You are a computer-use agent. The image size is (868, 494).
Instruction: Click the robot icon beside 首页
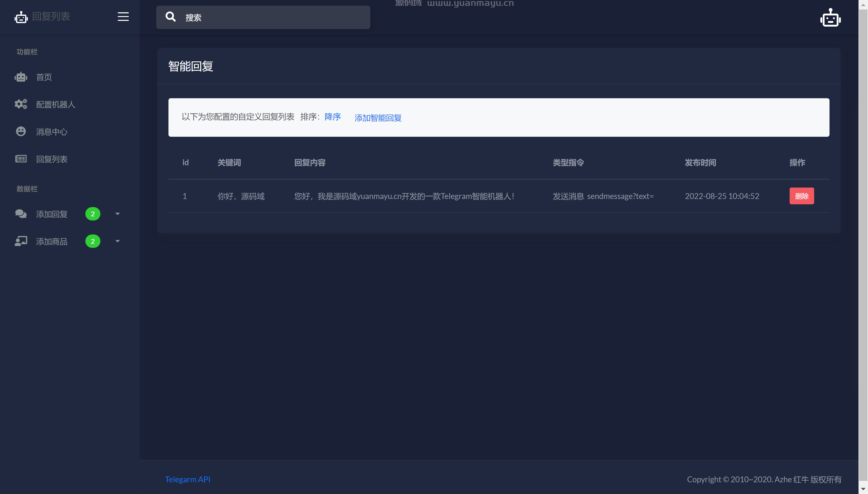point(21,77)
